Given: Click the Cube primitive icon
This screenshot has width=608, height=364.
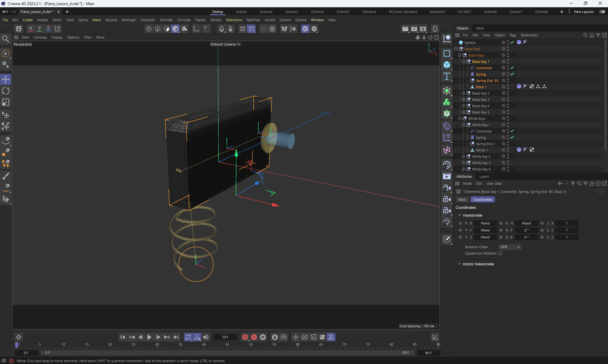Looking at the screenshot, I should point(447,65).
